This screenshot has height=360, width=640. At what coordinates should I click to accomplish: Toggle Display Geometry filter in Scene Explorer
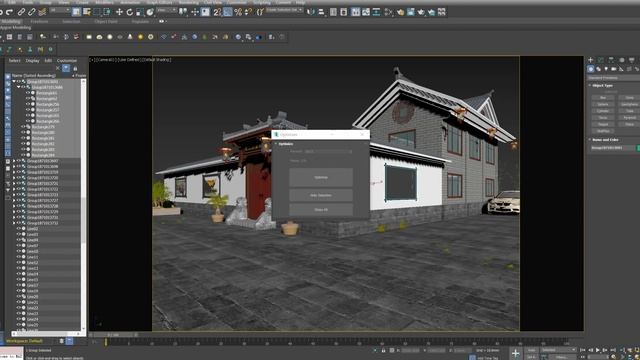(x=8, y=76)
